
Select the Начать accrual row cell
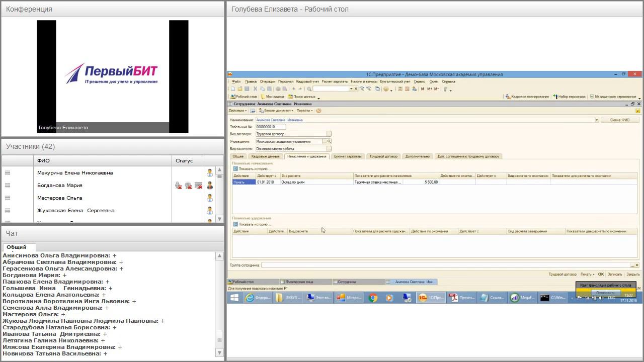click(244, 182)
